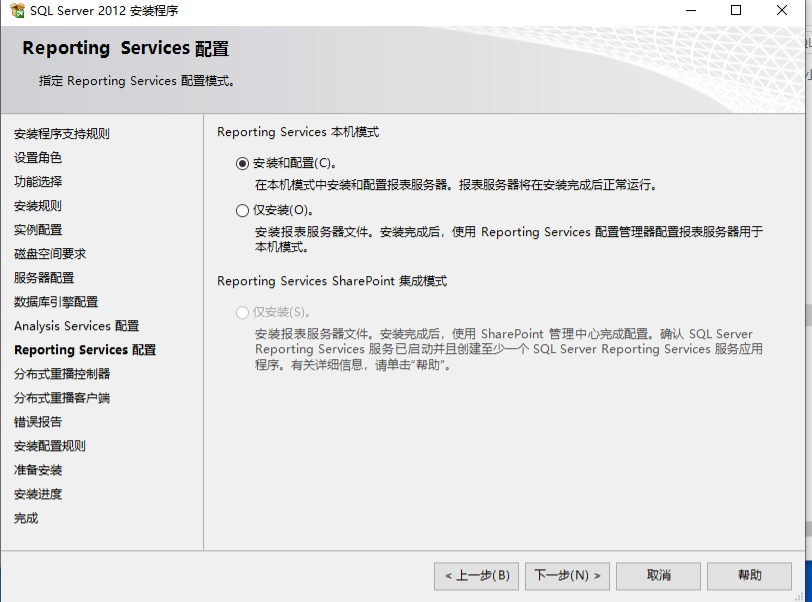Close the SQL Server 2012 setup window

pos(782,10)
